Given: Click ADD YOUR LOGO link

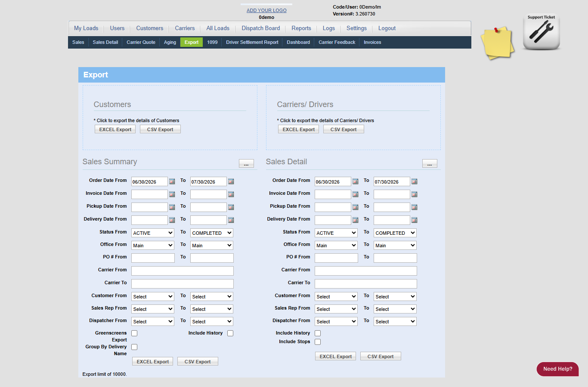Looking at the screenshot, I should tap(266, 10).
